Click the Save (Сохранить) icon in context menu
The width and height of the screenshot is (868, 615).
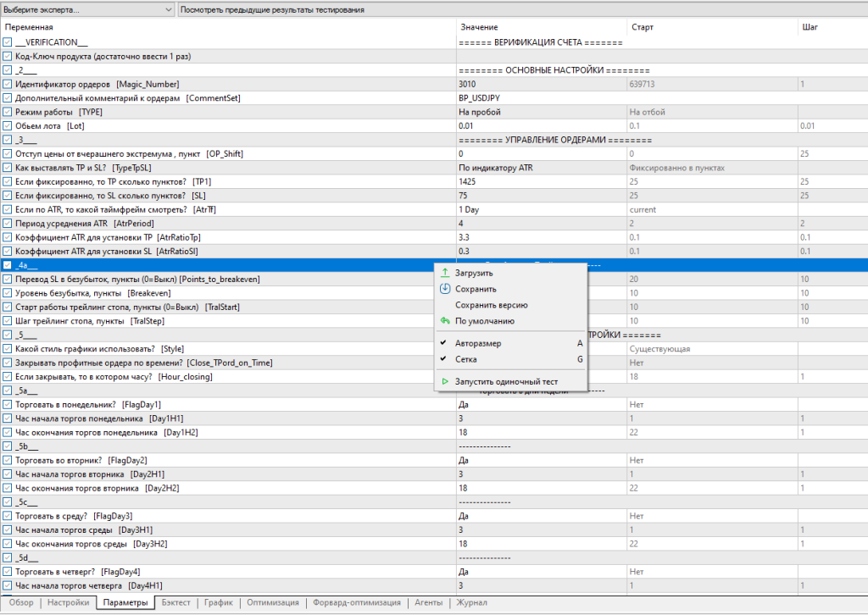[446, 289]
